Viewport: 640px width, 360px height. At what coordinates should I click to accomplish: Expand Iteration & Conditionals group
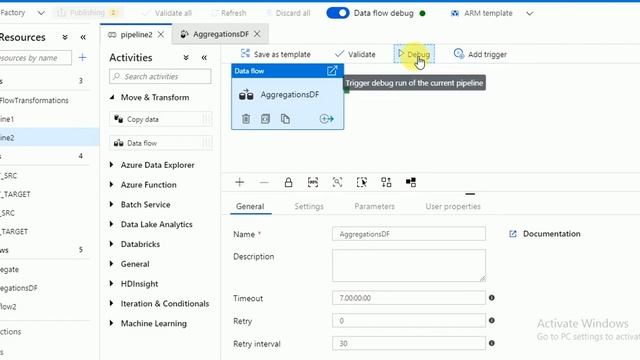pyautogui.click(x=112, y=303)
